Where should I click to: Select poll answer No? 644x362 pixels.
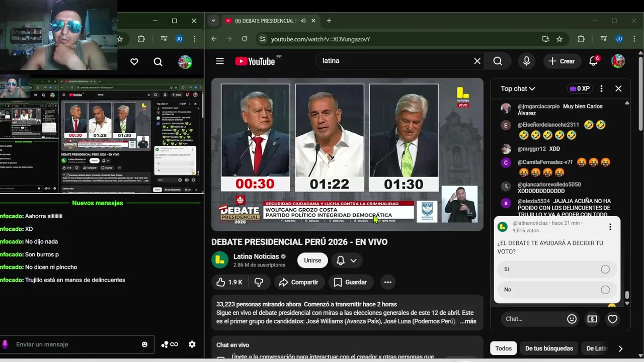coord(556,290)
